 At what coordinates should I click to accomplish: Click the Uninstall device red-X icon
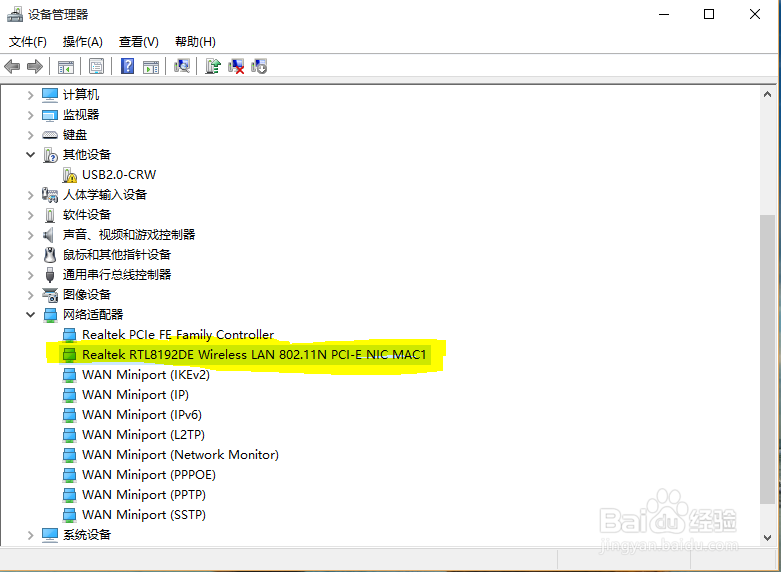coord(236,66)
